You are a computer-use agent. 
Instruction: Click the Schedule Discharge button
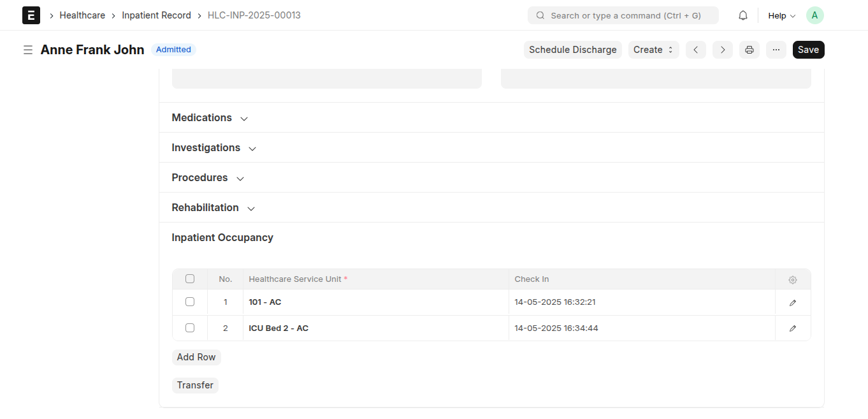(x=573, y=50)
